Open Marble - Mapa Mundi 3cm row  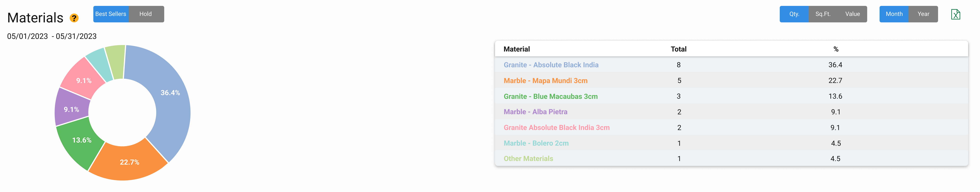[x=731, y=80]
